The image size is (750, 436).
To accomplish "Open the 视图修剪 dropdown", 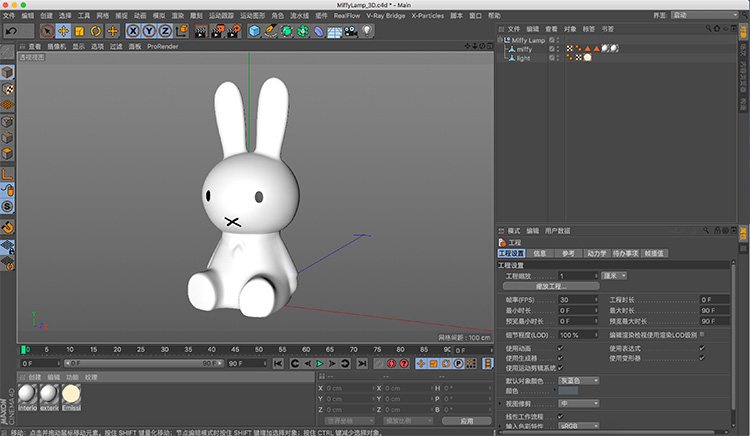I will tap(579, 403).
